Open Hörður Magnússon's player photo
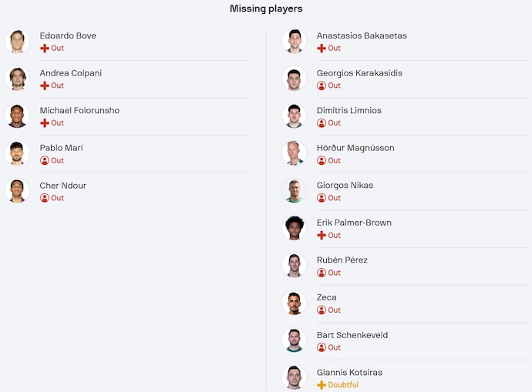 pyautogui.click(x=294, y=153)
